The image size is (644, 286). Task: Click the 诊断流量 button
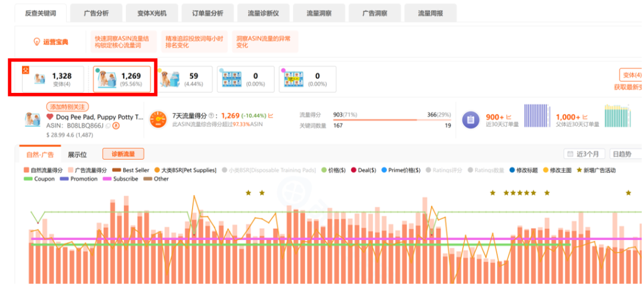pos(123,154)
